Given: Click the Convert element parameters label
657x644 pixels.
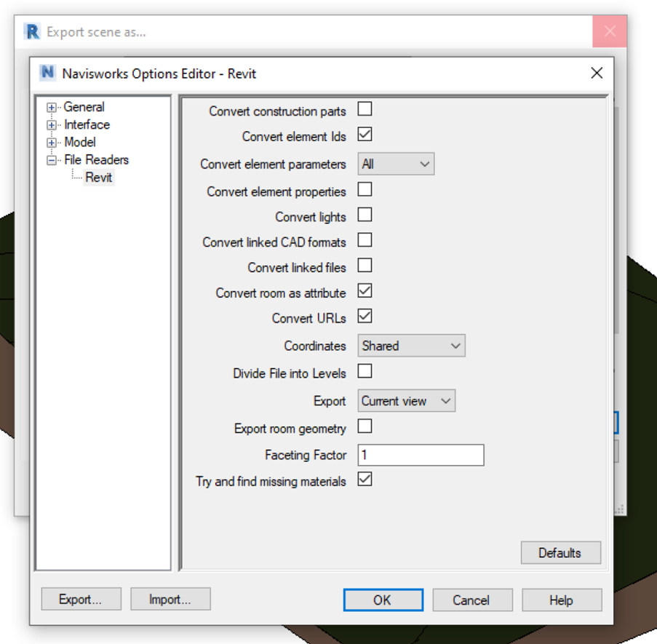Looking at the screenshot, I should (x=273, y=164).
